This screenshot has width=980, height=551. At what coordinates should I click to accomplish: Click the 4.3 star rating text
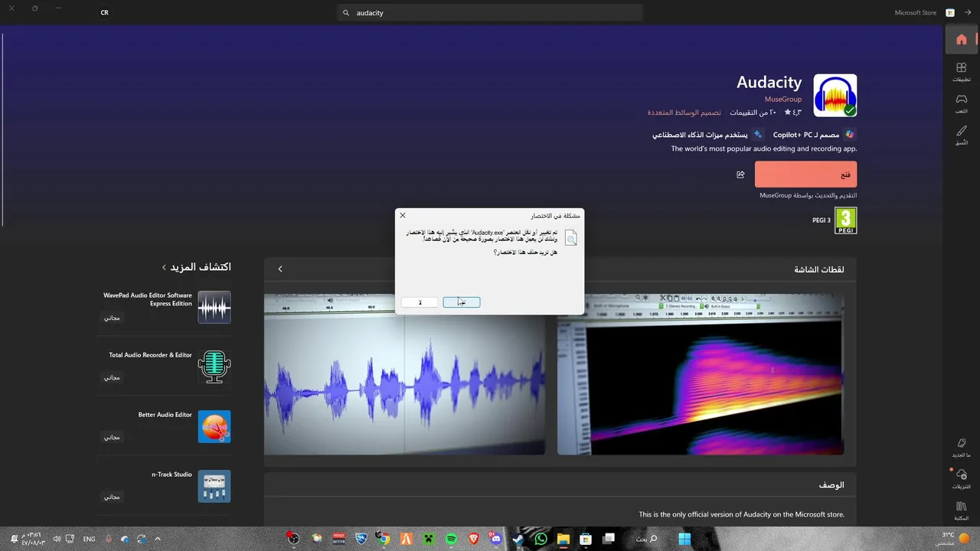[792, 112]
